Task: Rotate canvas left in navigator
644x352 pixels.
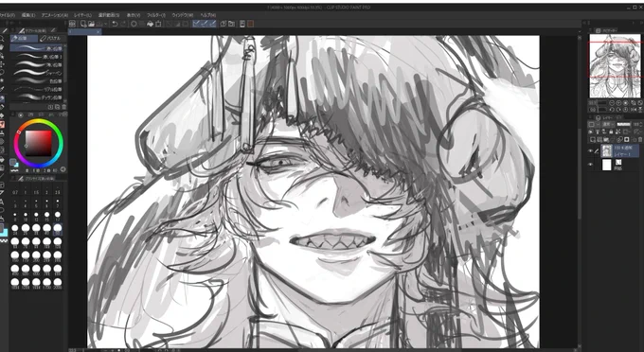Action: [x=612, y=110]
